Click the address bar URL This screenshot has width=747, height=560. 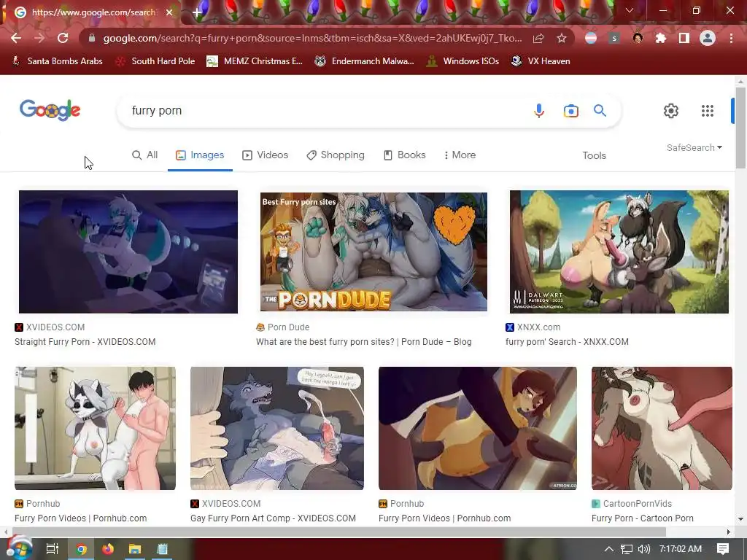[312, 38]
